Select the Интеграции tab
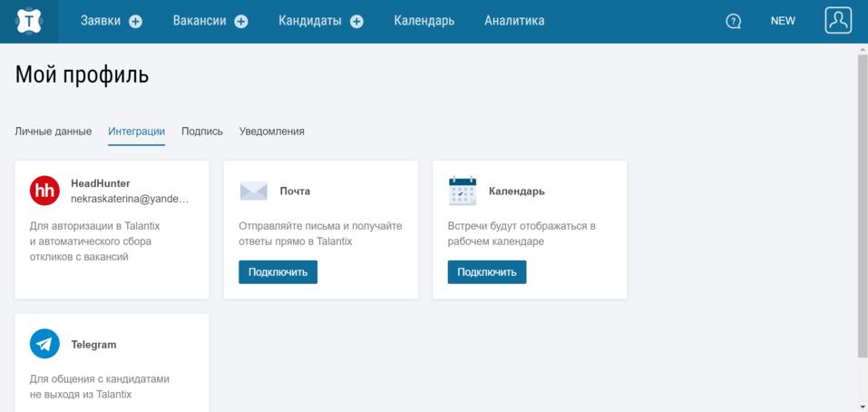The height and width of the screenshot is (412, 868). (137, 132)
